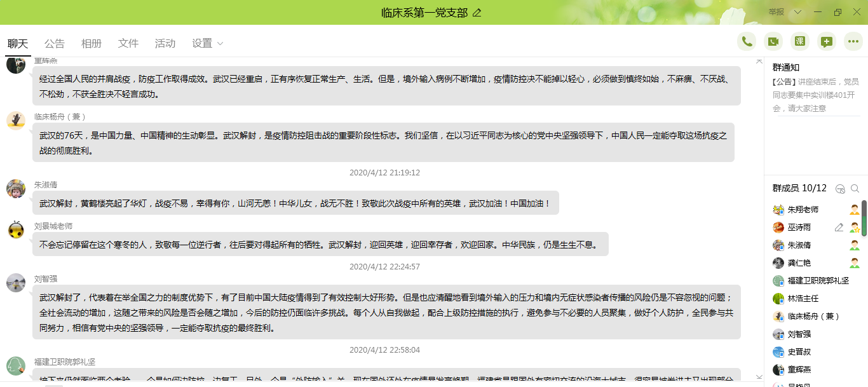Image resolution: width=868 pixels, height=387 pixels.
Task: Click the icon left of member search
Action: tap(840, 189)
